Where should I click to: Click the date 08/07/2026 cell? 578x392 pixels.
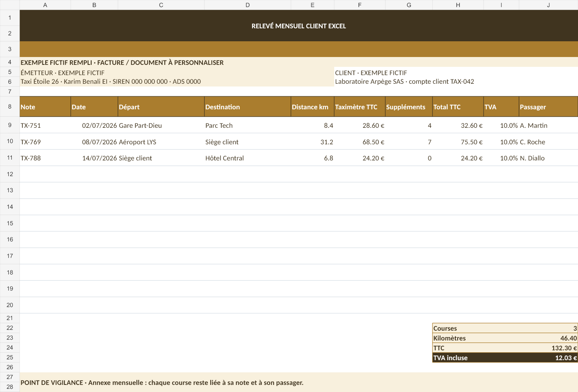[x=94, y=142]
